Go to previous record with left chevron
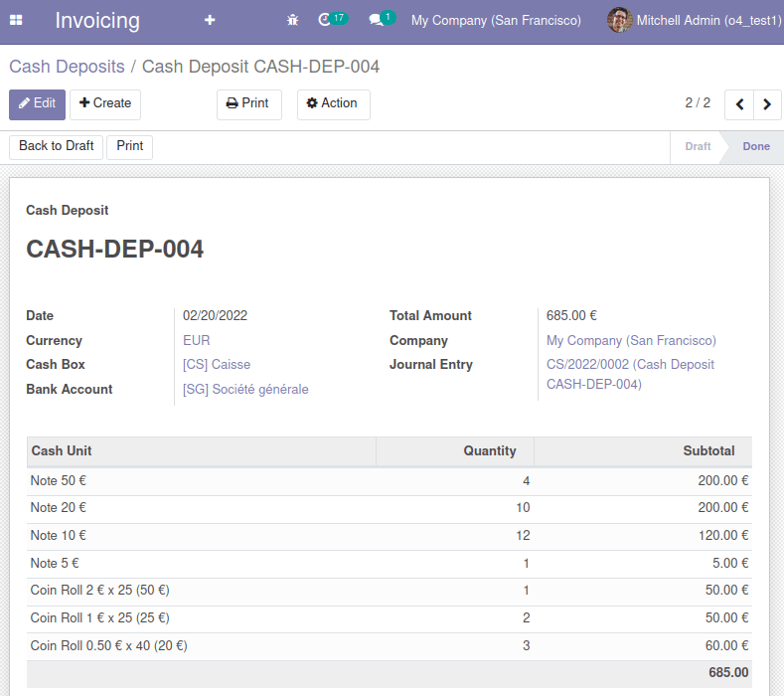The image size is (784, 696). (x=739, y=104)
